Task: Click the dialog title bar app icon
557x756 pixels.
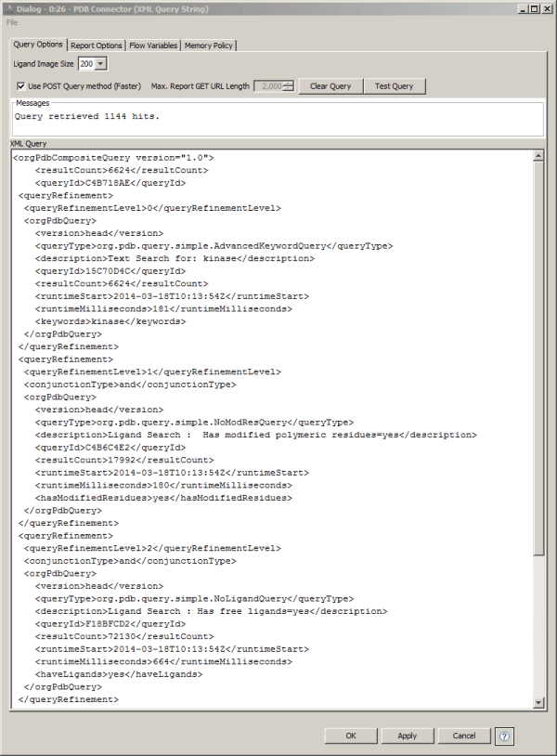Action: point(8,8)
